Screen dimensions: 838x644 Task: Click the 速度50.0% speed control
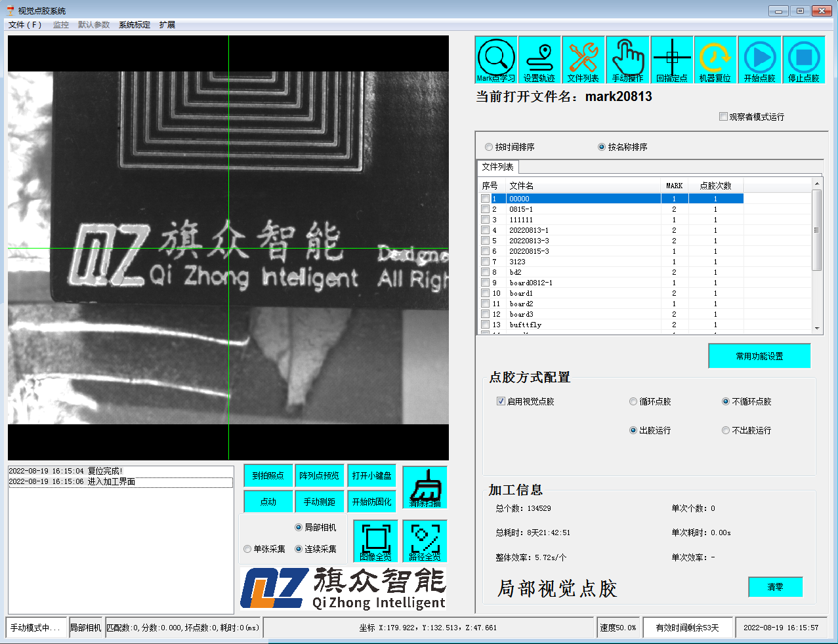click(618, 627)
